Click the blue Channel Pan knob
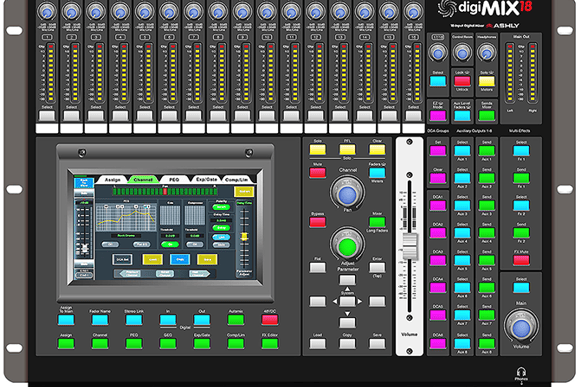The width and height of the screenshot is (581, 387). click(x=347, y=194)
